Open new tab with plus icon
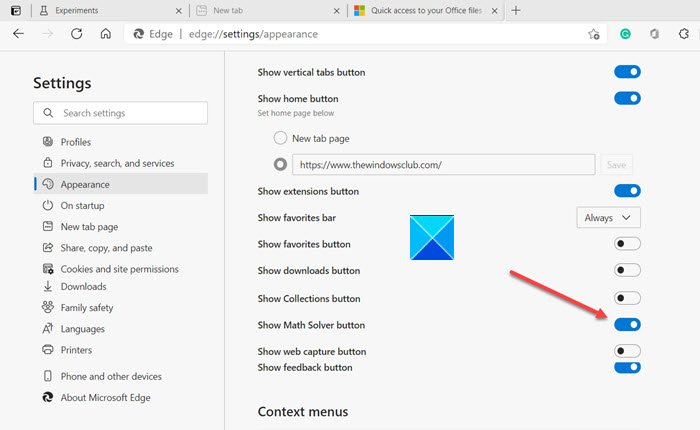This screenshot has height=430, width=700. (x=516, y=10)
